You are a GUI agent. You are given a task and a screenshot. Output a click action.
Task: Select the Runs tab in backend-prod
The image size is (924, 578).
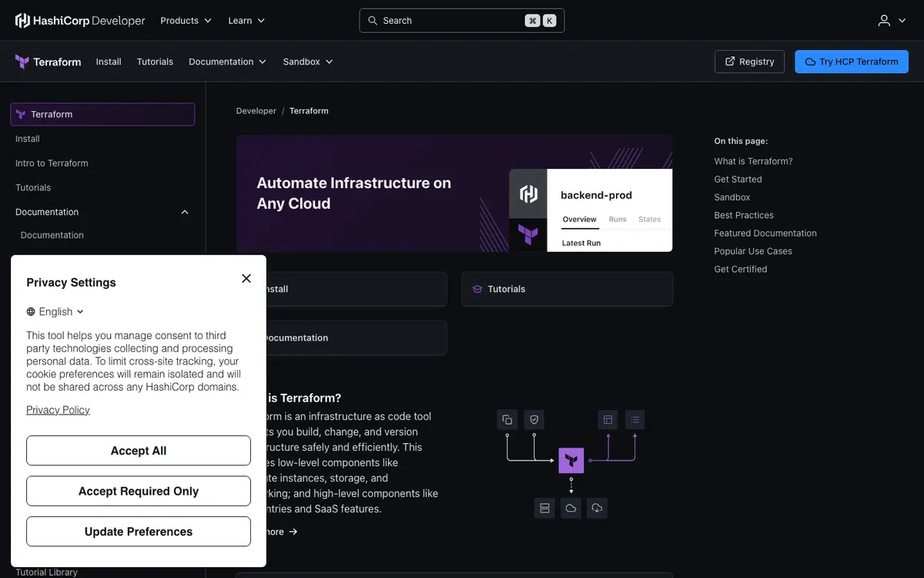[618, 220]
